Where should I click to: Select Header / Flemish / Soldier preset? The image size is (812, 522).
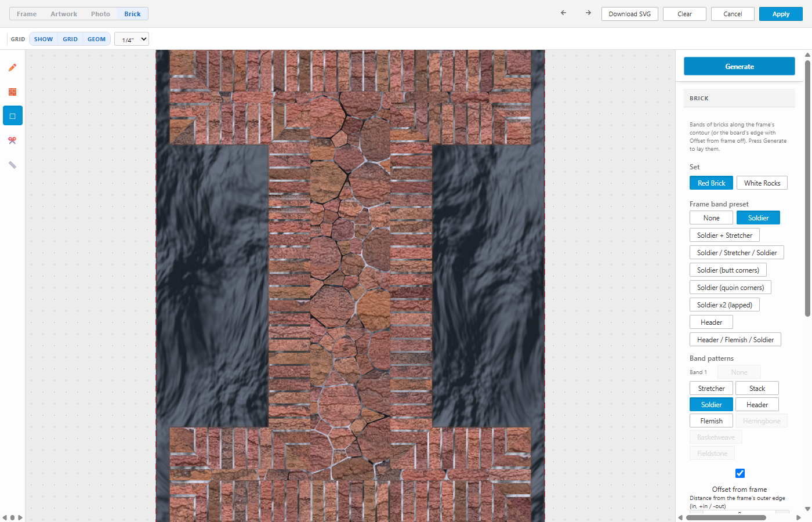[735, 339]
